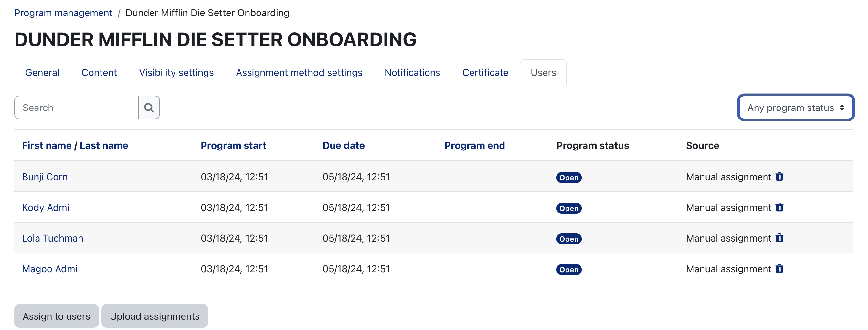Select the Notifications tab

pos(412,72)
